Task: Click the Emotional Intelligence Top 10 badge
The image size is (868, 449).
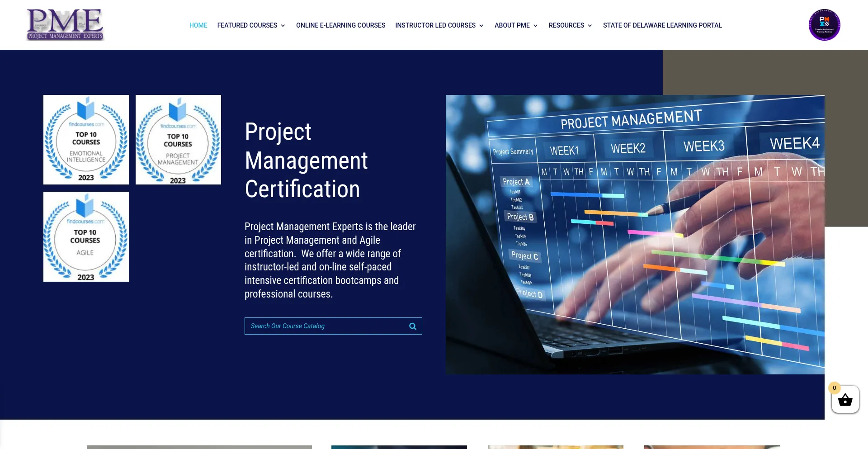Action: pyautogui.click(x=86, y=140)
